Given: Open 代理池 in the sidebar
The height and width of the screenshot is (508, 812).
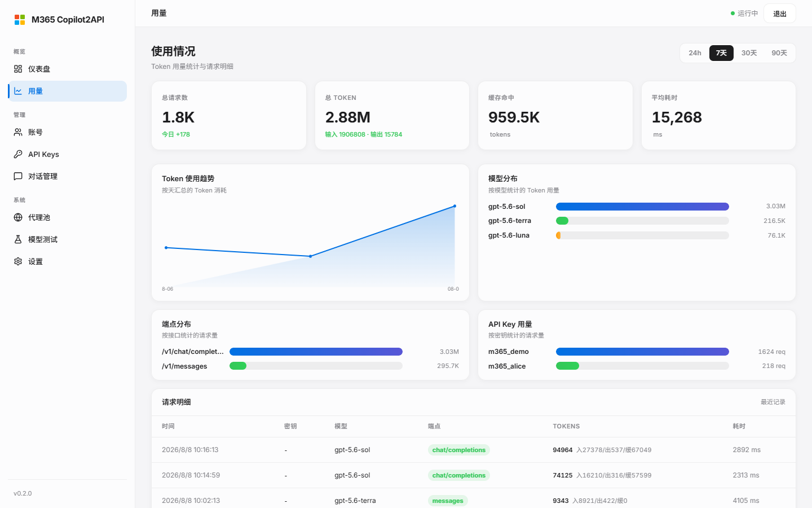Looking at the screenshot, I should point(67,217).
